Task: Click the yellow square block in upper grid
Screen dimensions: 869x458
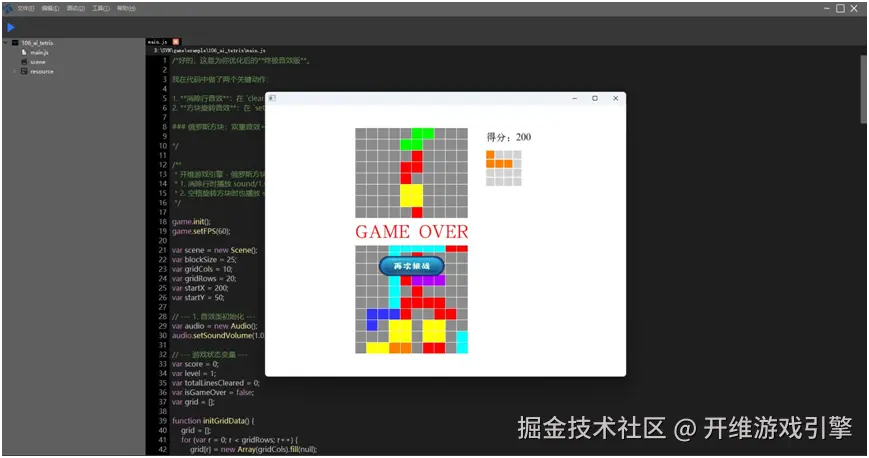Action: (x=412, y=195)
